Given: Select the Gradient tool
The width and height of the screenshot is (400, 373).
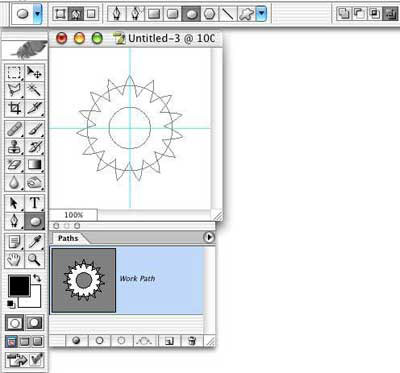Looking at the screenshot, I should pyautogui.click(x=35, y=165).
